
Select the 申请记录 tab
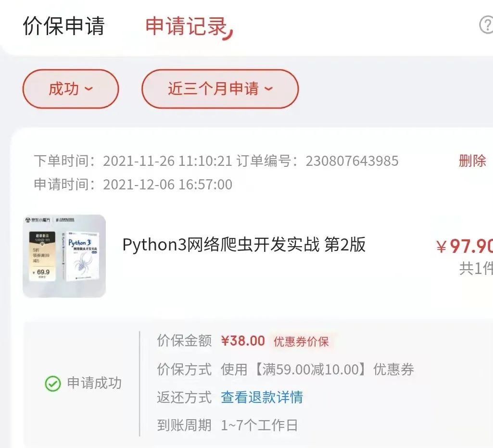tap(186, 26)
